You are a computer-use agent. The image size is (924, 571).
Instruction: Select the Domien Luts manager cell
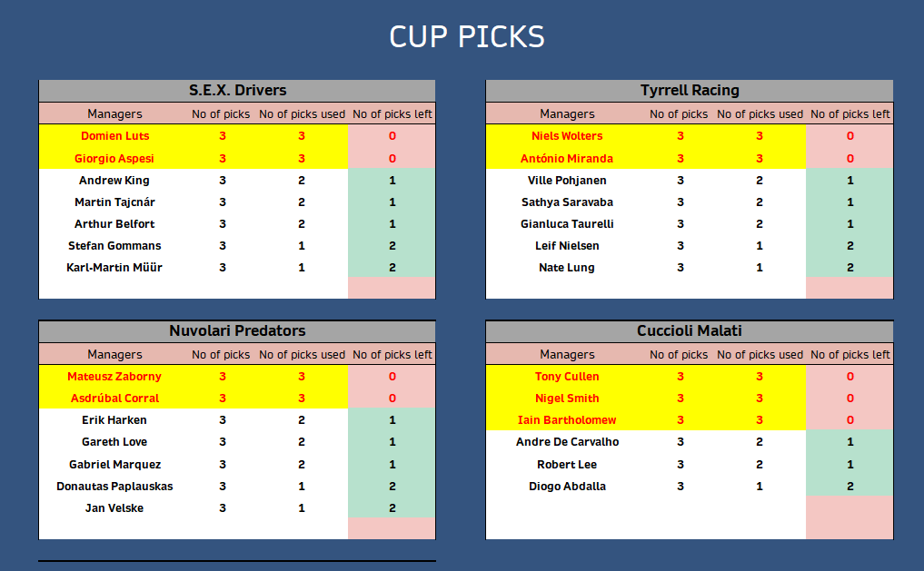114,136
